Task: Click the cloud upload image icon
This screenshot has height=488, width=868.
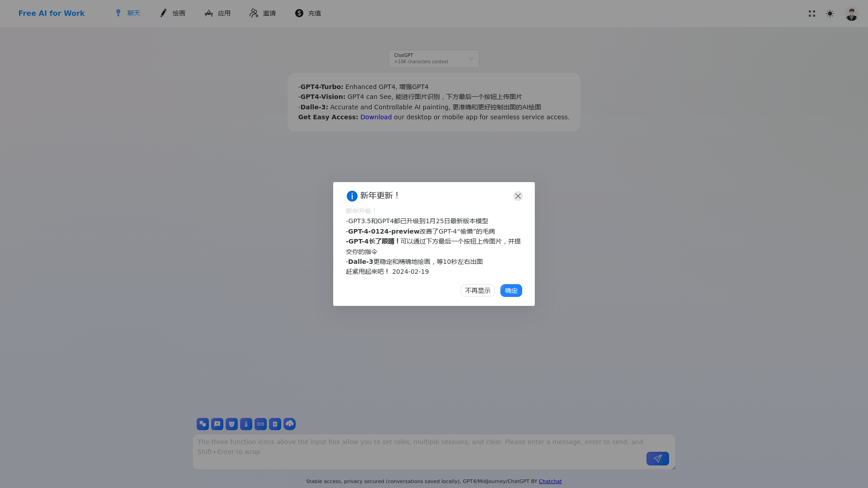Action: pos(289,424)
